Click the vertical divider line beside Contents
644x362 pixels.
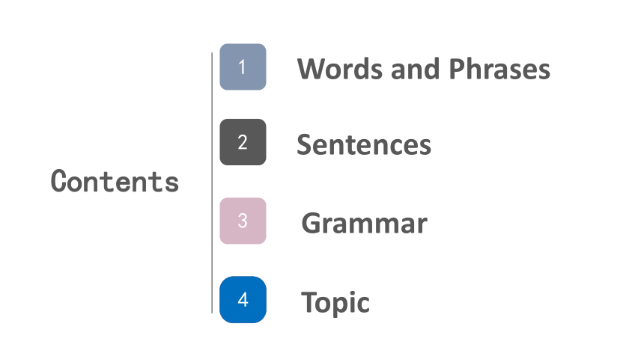click(212, 183)
